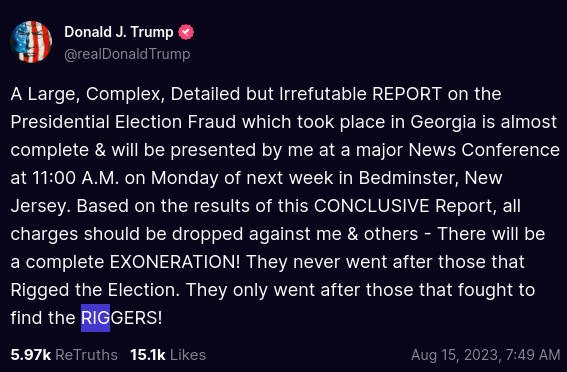Click the word REPORT in first line
The height and width of the screenshot is (372, 567).
(407, 94)
